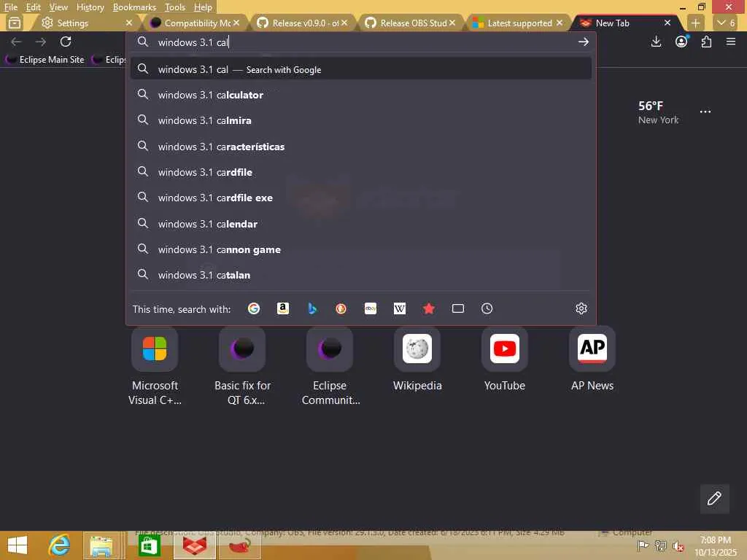Open the Windows Store taskbar icon
The width and height of the screenshot is (747, 560).
tap(149, 545)
